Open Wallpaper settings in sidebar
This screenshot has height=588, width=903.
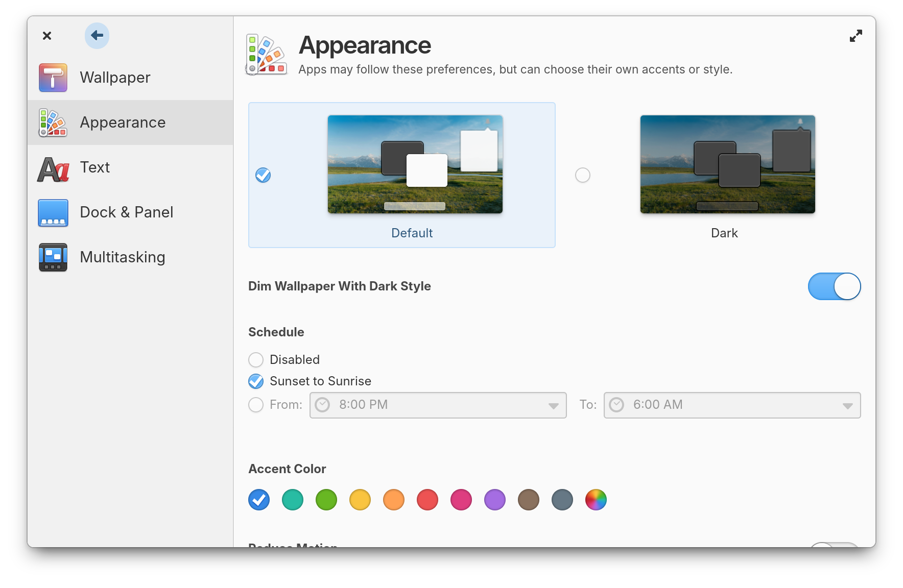[x=130, y=78]
